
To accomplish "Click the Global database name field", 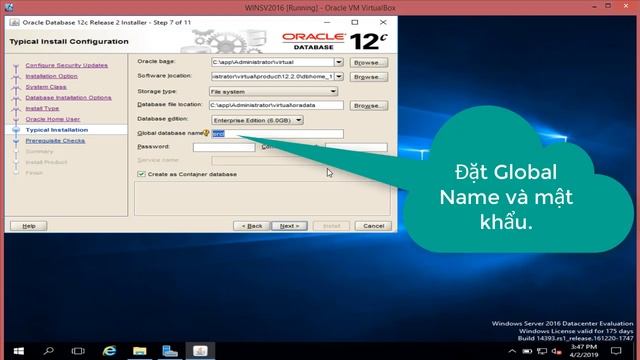I will coord(278,133).
